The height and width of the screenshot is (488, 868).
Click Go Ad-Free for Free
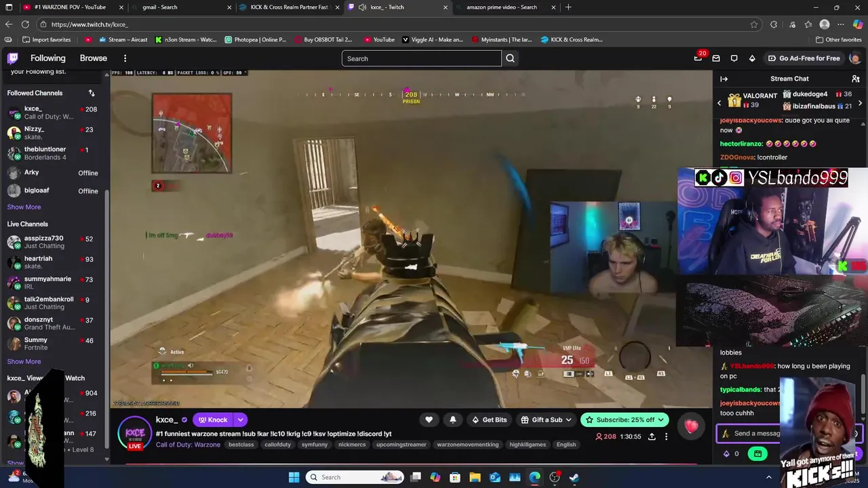pyautogui.click(x=804, y=58)
